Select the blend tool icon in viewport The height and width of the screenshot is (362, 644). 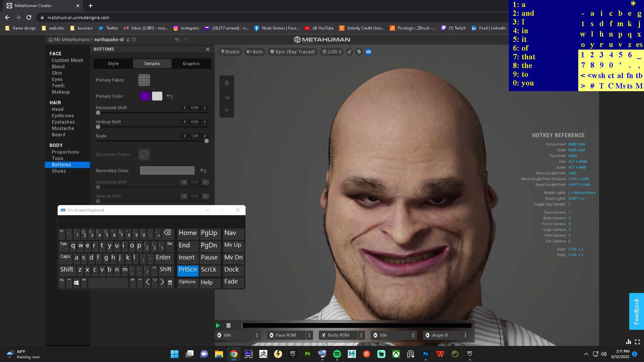click(x=227, y=97)
